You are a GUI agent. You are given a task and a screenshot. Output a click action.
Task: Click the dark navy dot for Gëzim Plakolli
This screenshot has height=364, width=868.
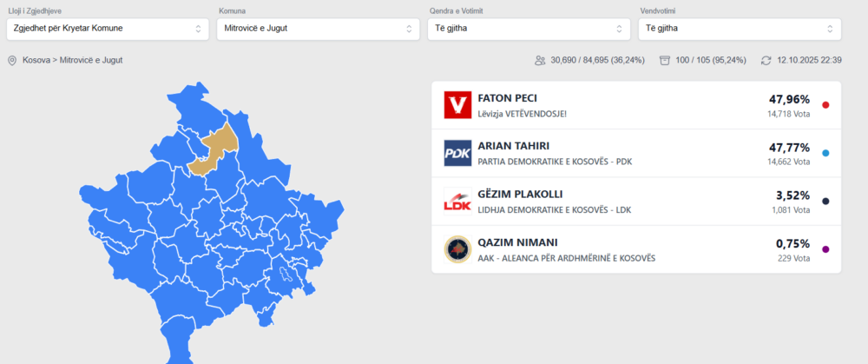click(x=825, y=202)
